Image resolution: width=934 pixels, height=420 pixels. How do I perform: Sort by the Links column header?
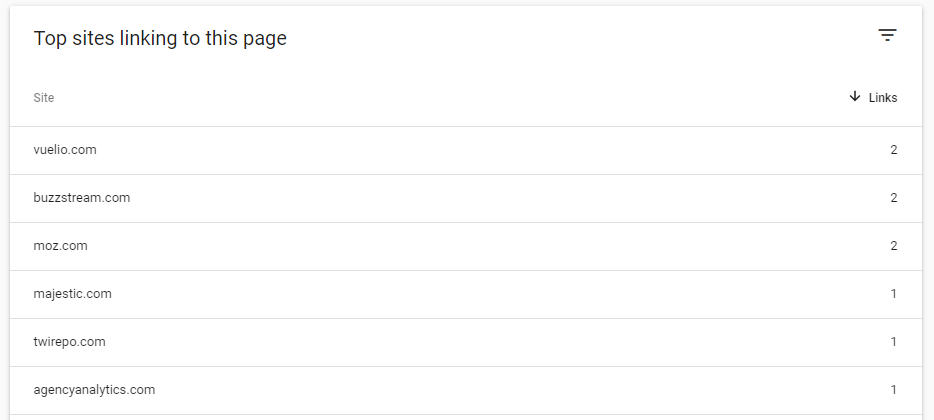(x=883, y=98)
